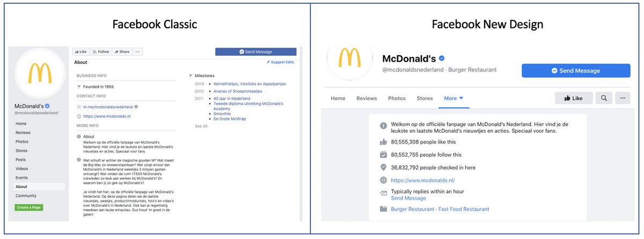The height and width of the screenshot is (239, 644).
Task: Expand milestones with See All
Action: point(201,126)
